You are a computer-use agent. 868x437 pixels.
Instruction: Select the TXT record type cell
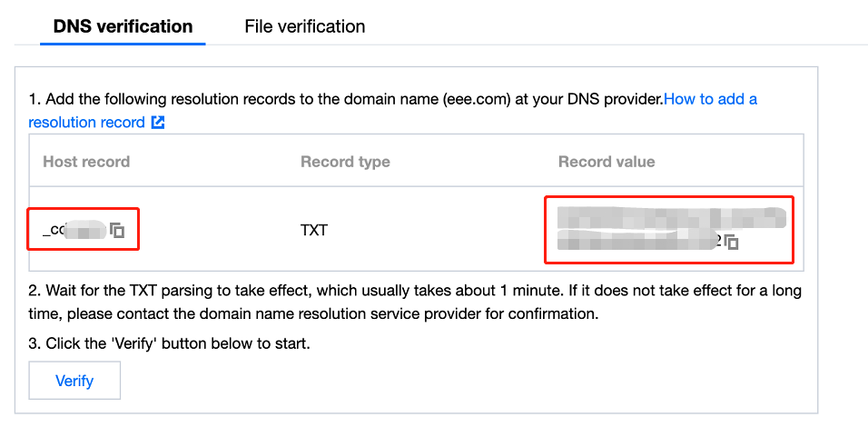pos(314,230)
